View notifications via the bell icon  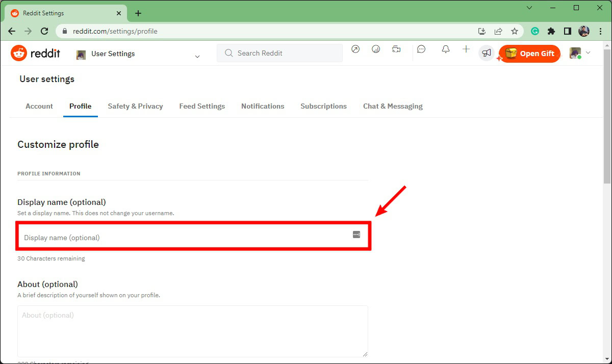pyautogui.click(x=445, y=49)
